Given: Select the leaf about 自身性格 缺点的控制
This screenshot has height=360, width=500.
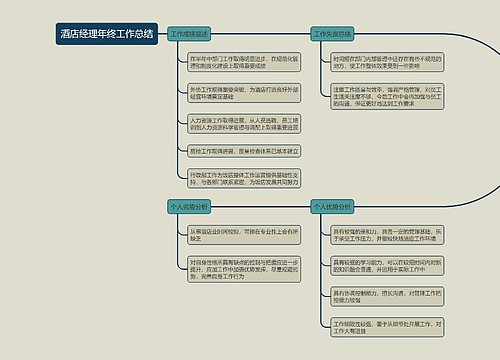Looking at the screenshot, I should coord(244,269).
